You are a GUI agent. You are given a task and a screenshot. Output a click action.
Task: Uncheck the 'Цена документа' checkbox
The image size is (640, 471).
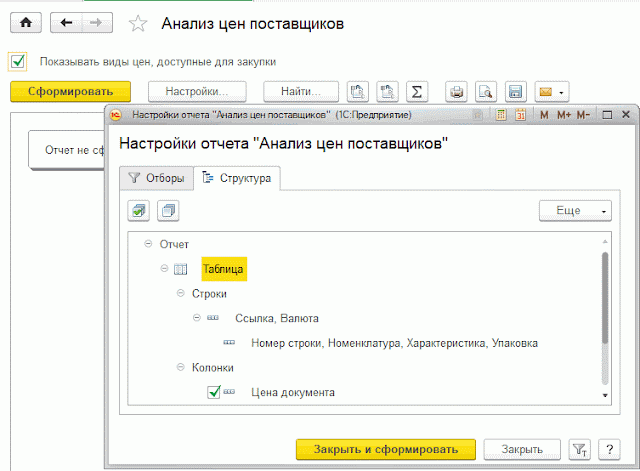coord(213,392)
